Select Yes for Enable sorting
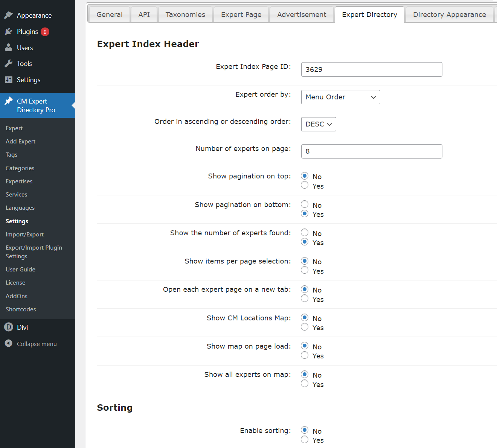Screen dimensions: 497x448 coord(305,439)
